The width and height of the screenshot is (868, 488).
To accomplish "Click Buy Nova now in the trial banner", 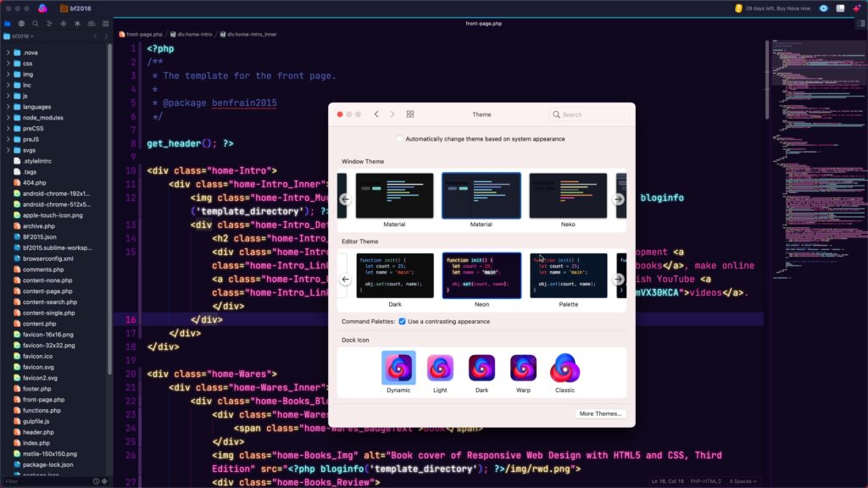I will [x=793, y=8].
